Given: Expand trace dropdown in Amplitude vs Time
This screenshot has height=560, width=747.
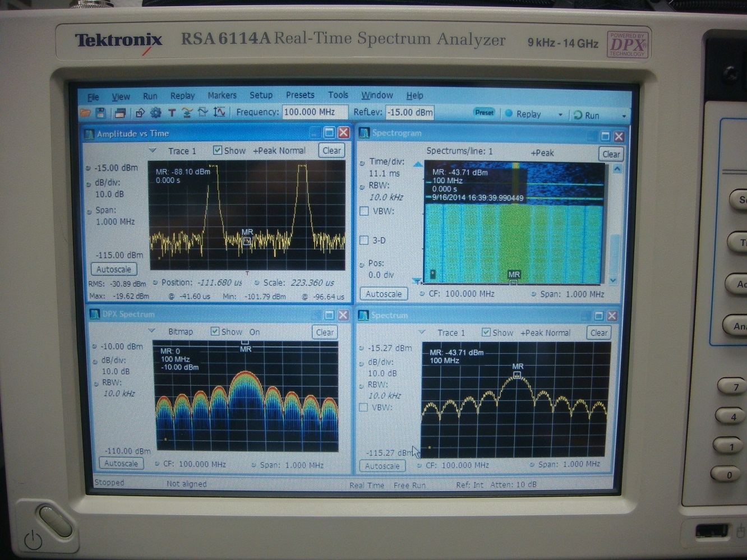Looking at the screenshot, I should [x=153, y=151].
